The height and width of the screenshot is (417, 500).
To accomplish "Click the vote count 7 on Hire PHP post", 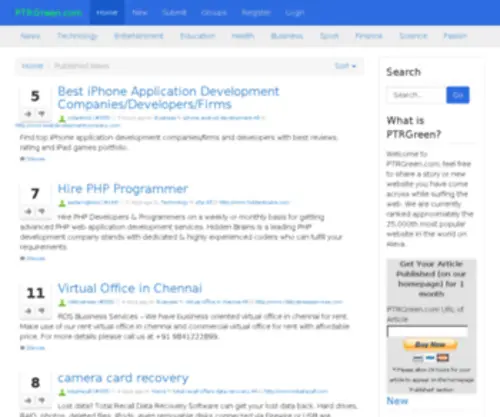I will 35,194.
